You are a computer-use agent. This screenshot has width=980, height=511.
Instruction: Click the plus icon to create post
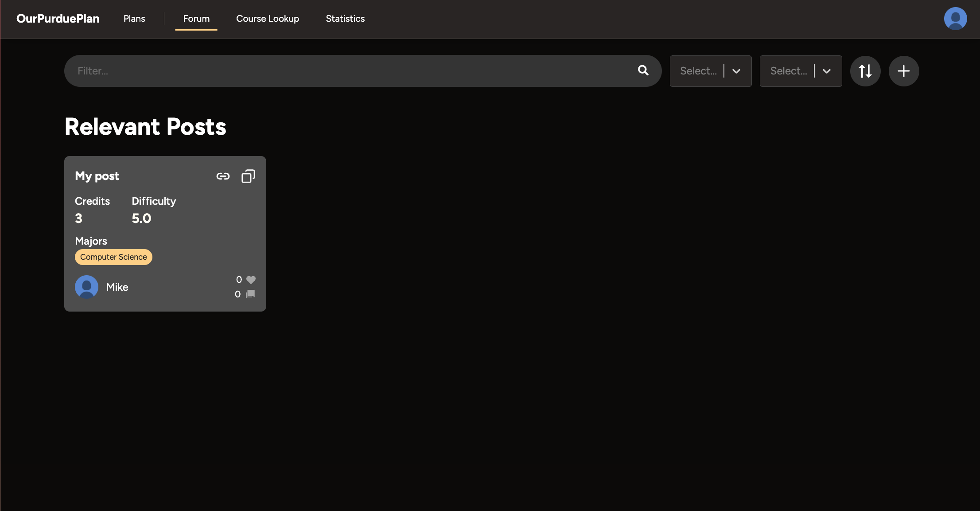[x=903, y=71]
